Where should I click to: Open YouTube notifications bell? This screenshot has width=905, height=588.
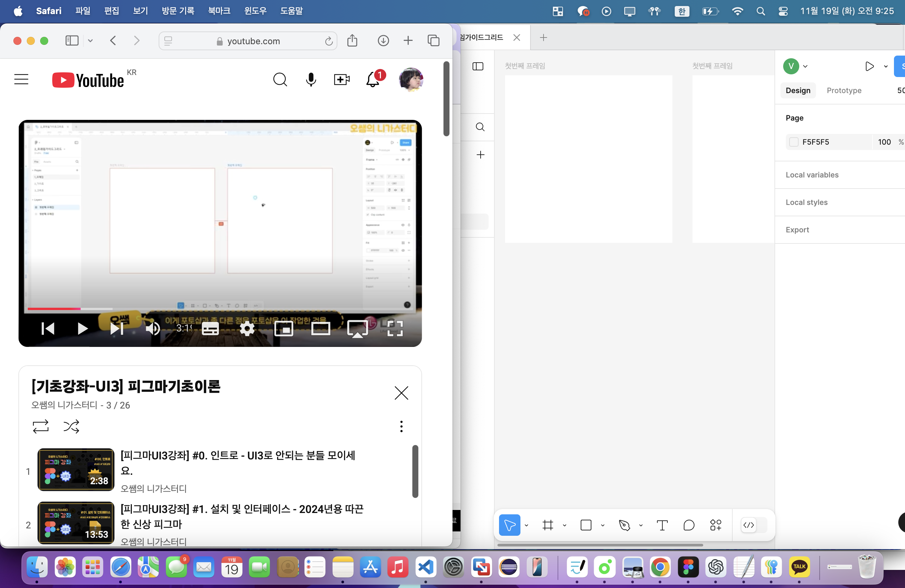(x=373, y=79)
